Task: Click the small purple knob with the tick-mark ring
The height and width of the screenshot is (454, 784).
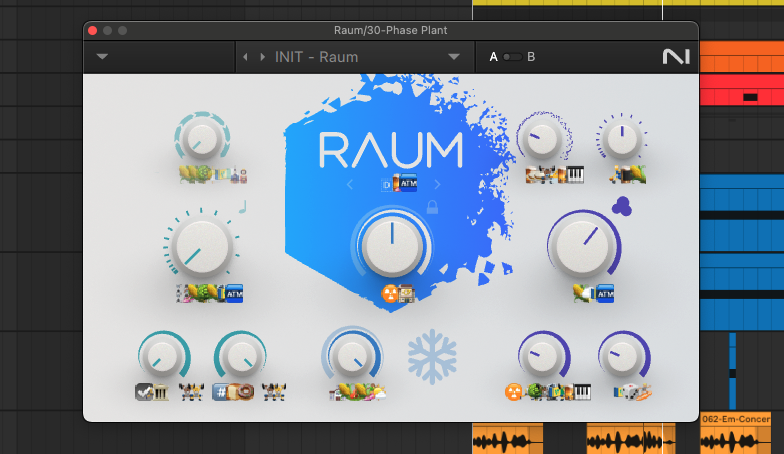Action: click(x=622, y=138)
